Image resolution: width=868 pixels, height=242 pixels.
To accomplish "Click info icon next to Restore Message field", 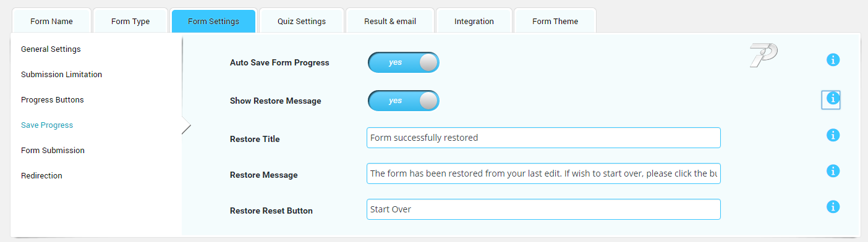I will 833,171.
